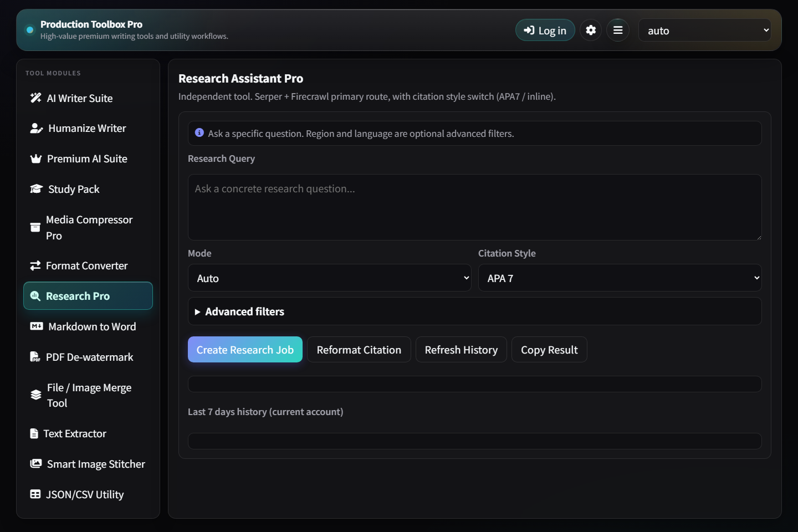Click the "Research Query" field label
This screenshot has height=532, width=798.
[221, 158]
